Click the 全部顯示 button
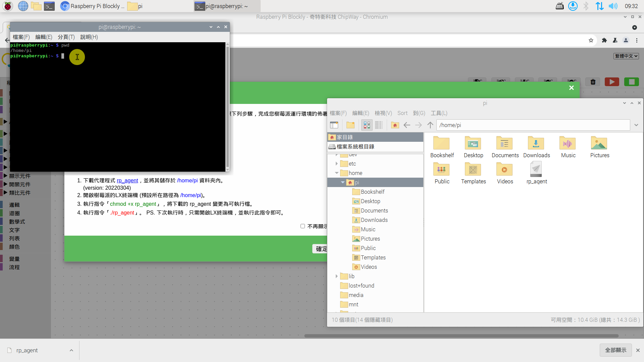The height and width of the screenshot is (362, 644). [615, 350]
